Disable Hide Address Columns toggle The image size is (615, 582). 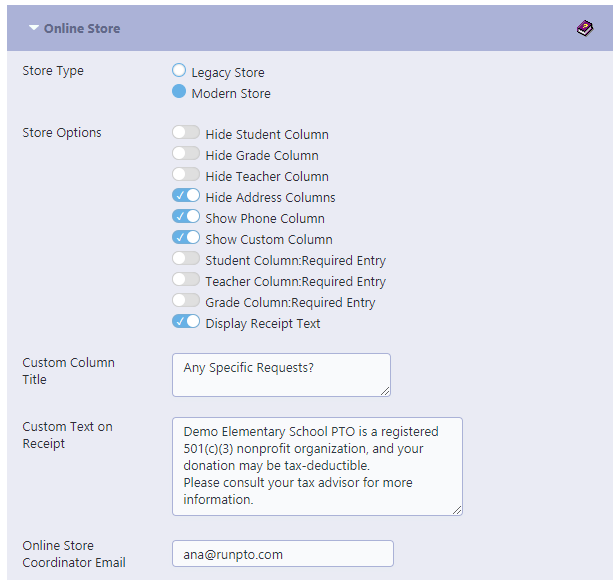[186, 195]
